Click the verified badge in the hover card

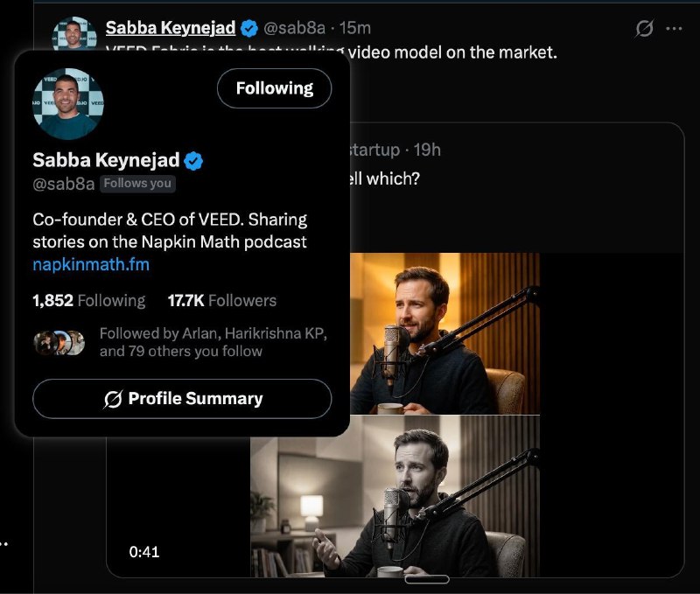tap(193, 160)
